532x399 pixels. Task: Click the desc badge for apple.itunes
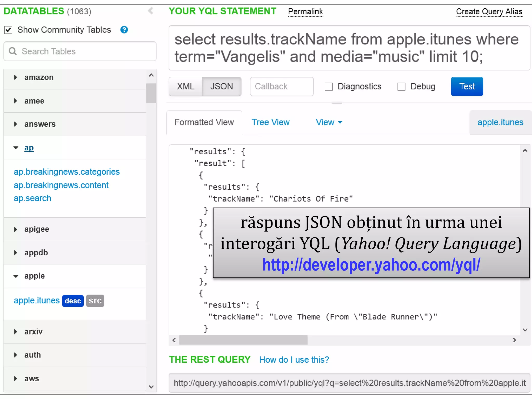(73, 301)
